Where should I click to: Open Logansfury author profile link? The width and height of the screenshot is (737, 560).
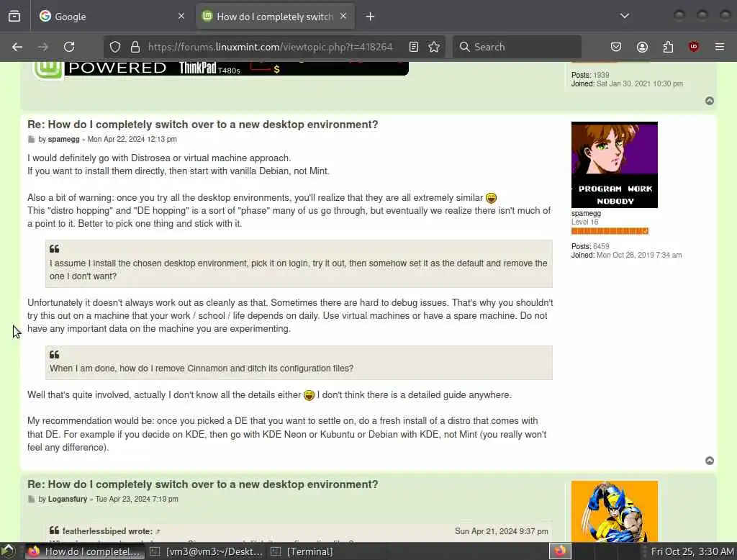click(x=68, y=499)
